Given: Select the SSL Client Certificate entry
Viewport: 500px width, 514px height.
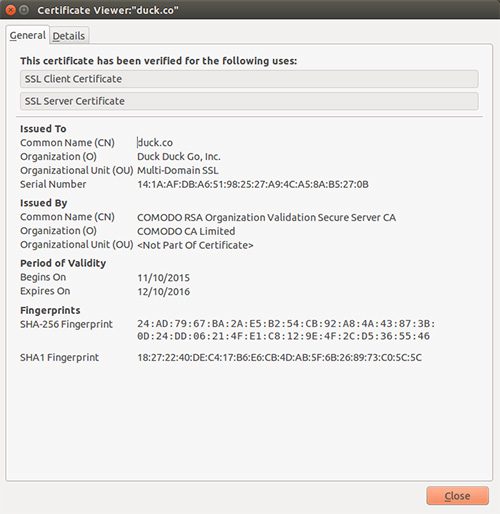Looking at the screenshot, I should click(x=249, y=79).
